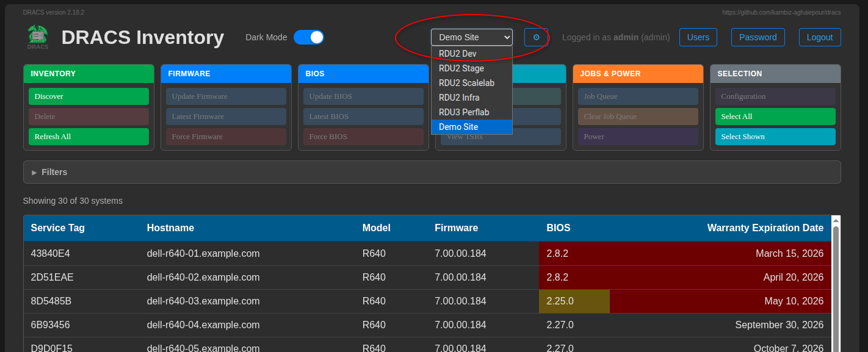Click warranty date May 10, 2026
Viewport: 868px width, 352px height.
pyautogui.click(x=794, y=301)
